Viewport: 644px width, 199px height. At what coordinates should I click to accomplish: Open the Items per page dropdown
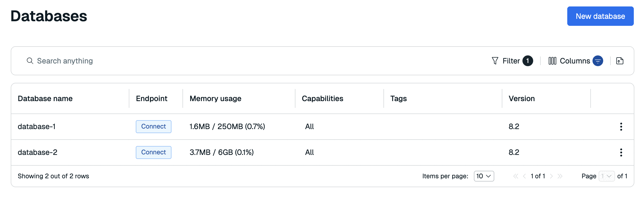pos(484,176)
